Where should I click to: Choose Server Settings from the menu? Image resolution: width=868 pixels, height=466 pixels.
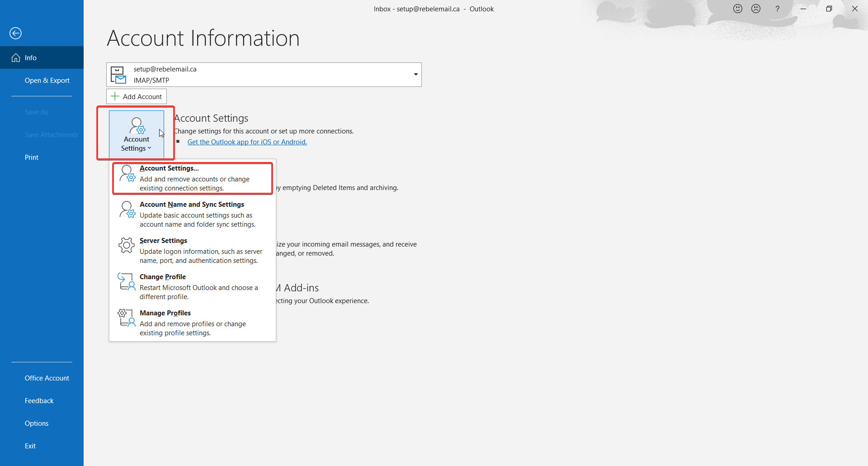[x=193, y=250]
